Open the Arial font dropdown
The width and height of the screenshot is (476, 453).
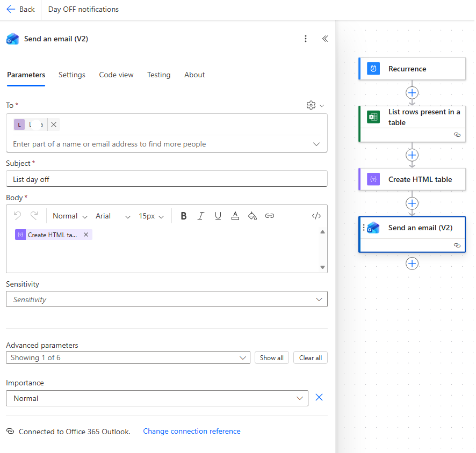tap(113, 216)
